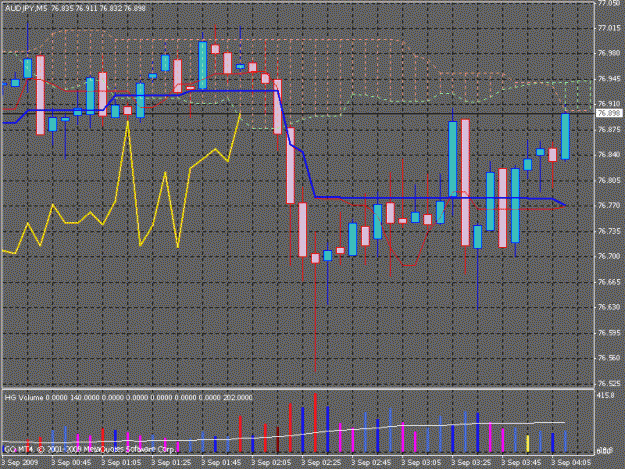Click the 3 Sep 01:25 time label
Viewport: 625px width, 469px height.
click(171, 463)
